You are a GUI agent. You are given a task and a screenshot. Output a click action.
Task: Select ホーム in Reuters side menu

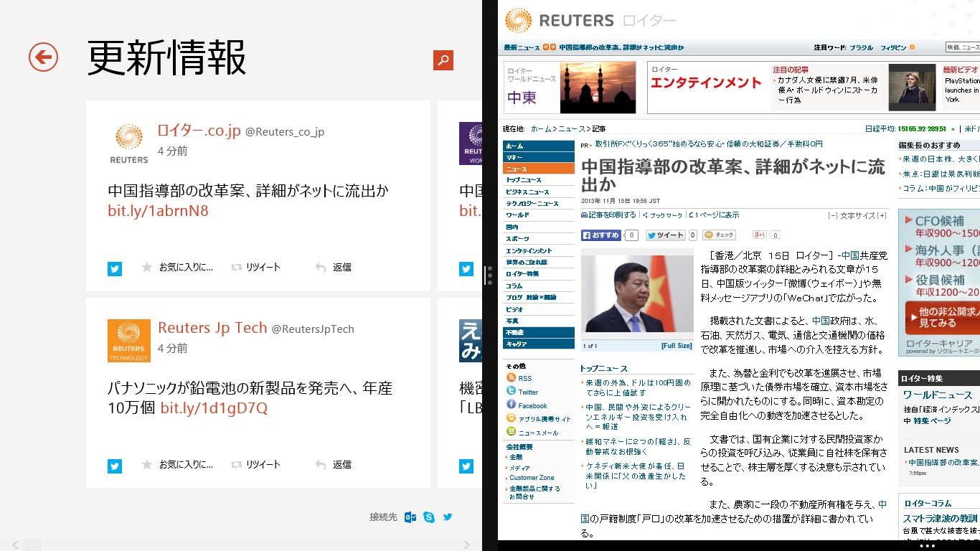coord(539,146)
